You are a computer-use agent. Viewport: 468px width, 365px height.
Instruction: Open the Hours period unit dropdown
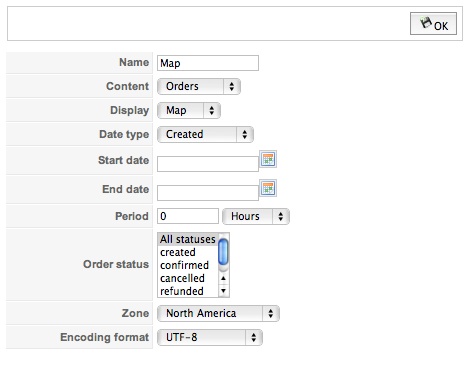pos(256,216)
